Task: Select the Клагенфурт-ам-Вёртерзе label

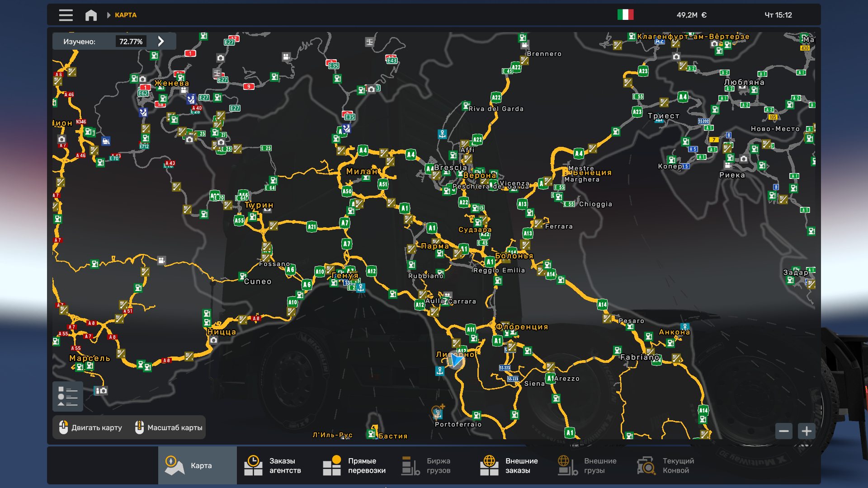Action: pyautogui.click(x=693, y=37)
